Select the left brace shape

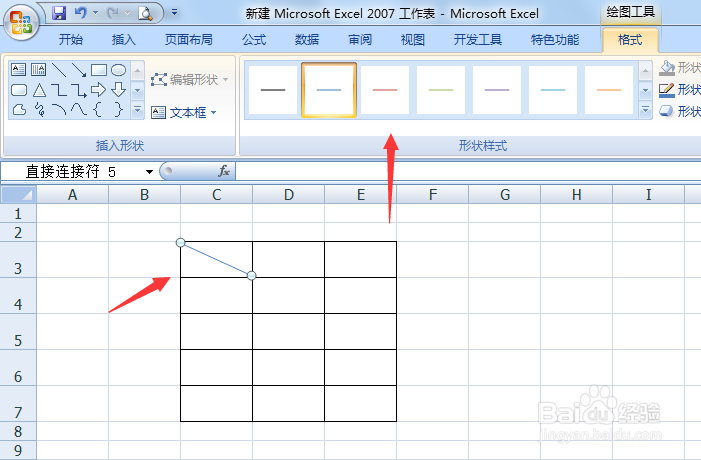point(97,110)
